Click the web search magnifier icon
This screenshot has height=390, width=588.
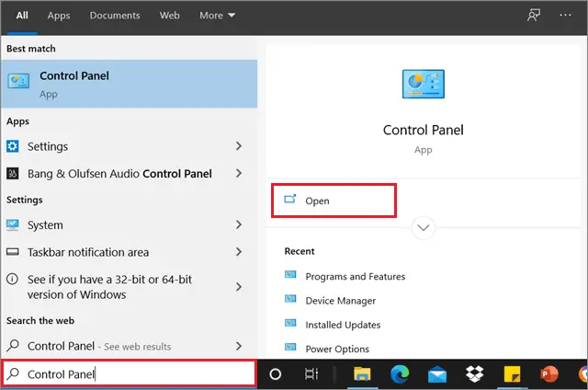coord(13,345)
